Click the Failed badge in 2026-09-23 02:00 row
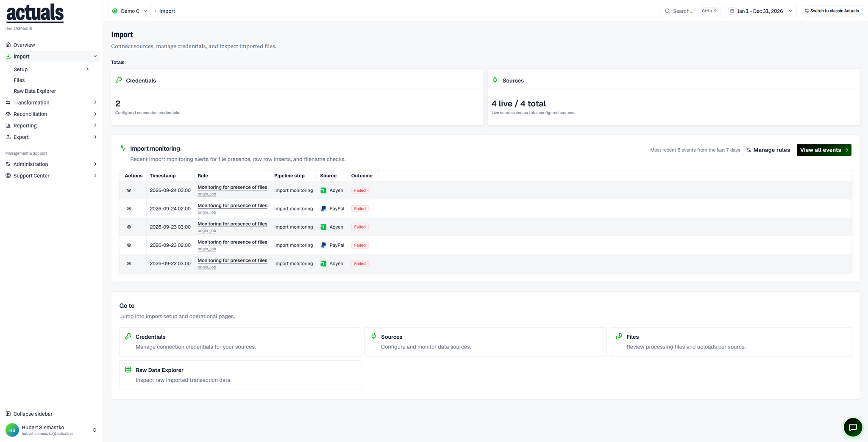This screenshot has width=868, height=442. (360, 245)
